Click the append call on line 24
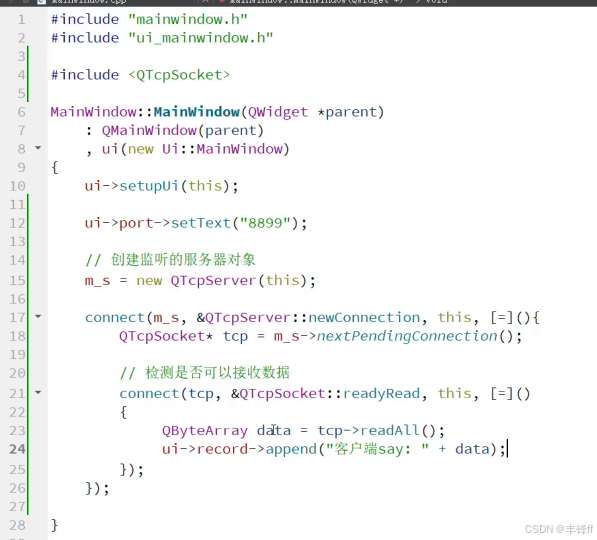This screenshot has width=597, height=540. click(291, 449)
